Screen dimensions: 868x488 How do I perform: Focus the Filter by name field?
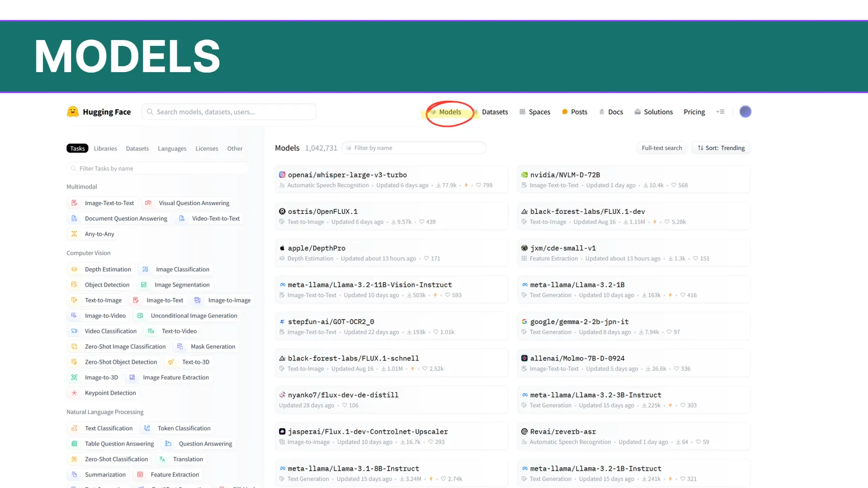click(x=414, y=148)
